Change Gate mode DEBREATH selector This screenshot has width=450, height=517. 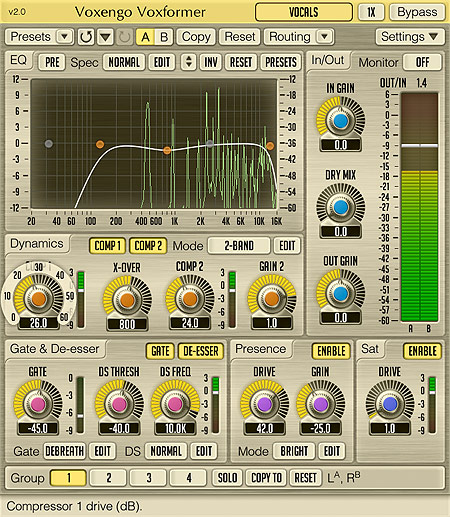(64, 451)
